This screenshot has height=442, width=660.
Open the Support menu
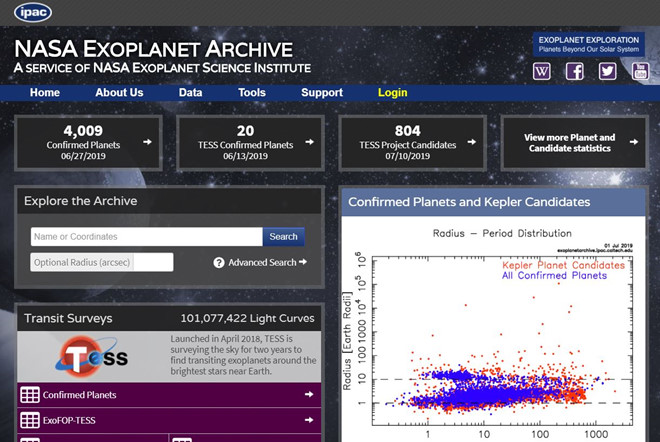point(322,93)
